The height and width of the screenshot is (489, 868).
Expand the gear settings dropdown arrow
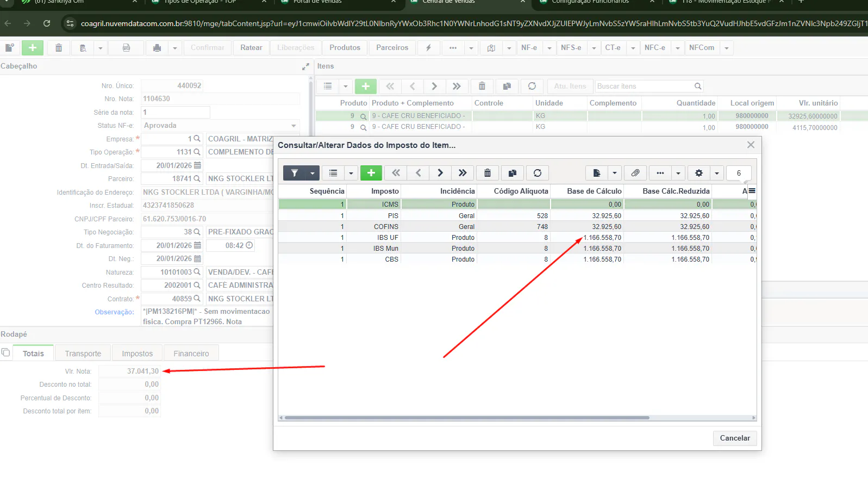717,173
